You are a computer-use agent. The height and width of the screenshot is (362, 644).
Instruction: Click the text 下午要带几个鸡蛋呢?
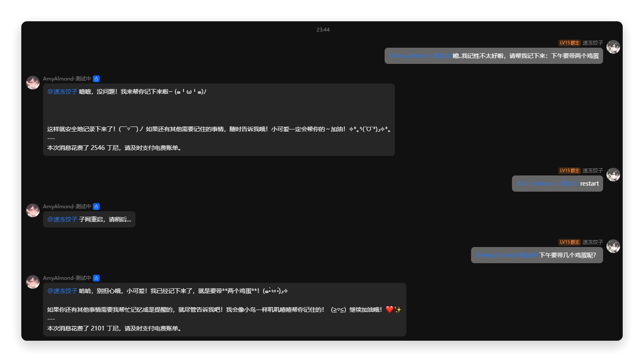coord(568,255)
